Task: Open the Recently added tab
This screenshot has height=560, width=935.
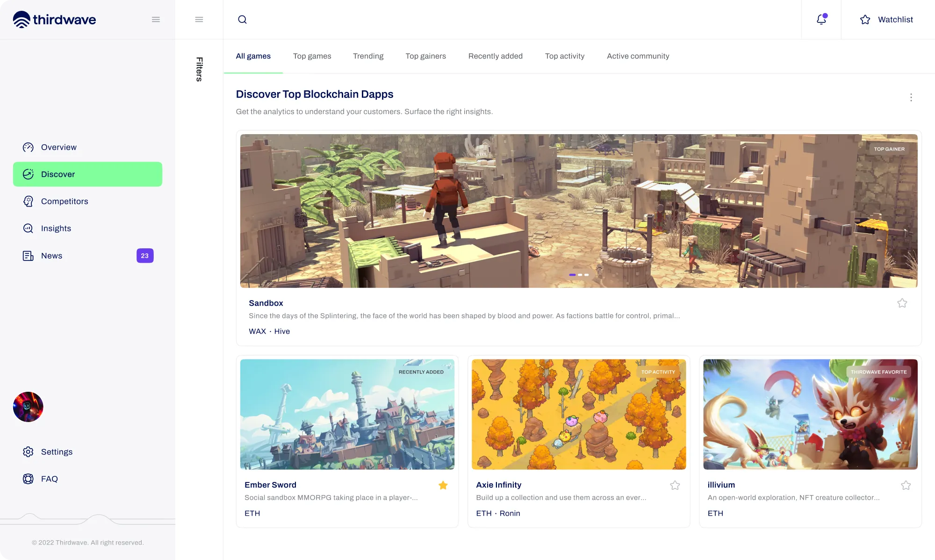Action: coord(496,56)
